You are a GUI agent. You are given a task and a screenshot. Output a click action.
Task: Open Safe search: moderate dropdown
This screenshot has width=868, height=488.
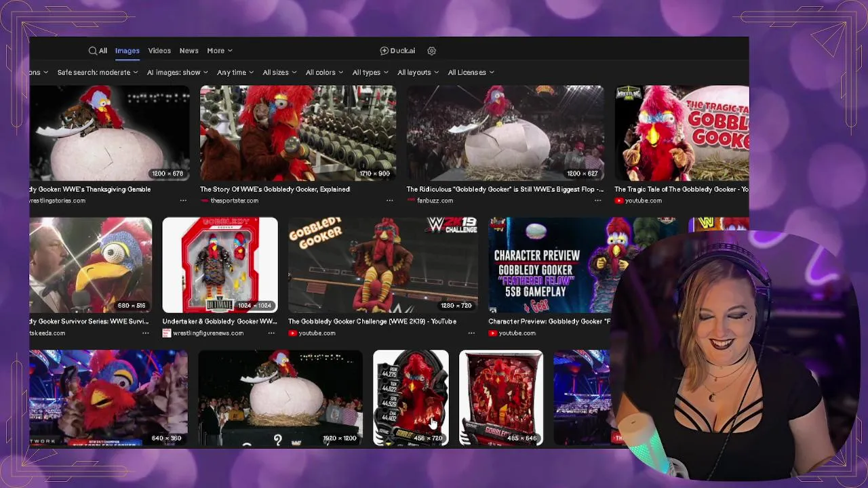coord(98,73)
